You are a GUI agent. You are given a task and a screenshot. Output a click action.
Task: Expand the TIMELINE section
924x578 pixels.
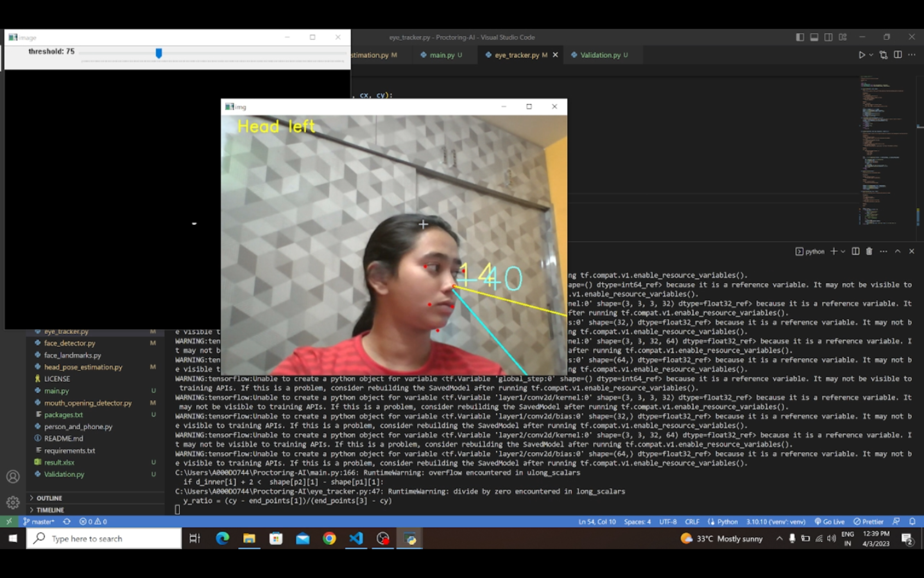(x=96, y=510)
